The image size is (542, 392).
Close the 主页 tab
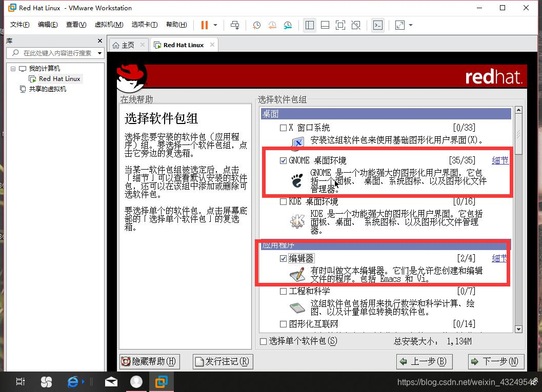coord(143,45)
